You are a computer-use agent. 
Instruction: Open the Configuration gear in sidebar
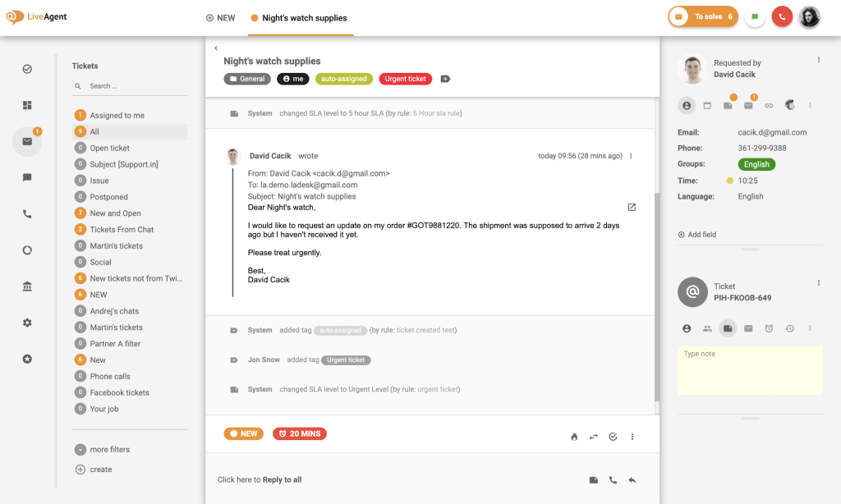[27, 323]
